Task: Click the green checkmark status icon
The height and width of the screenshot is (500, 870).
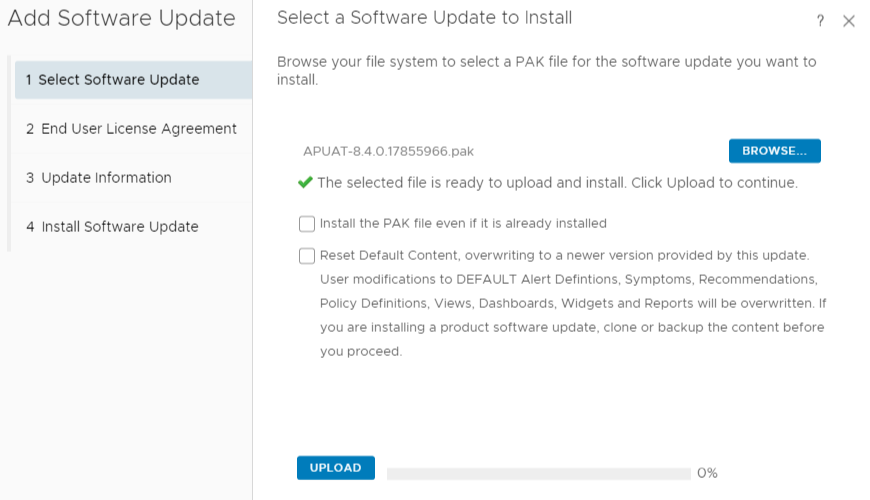Action: (305, 182)
